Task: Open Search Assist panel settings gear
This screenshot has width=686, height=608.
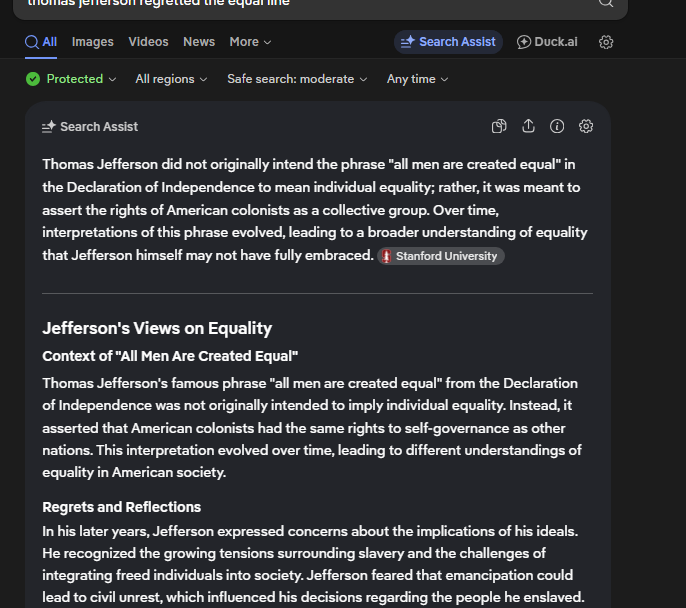Action: click(x=586, y=126)
